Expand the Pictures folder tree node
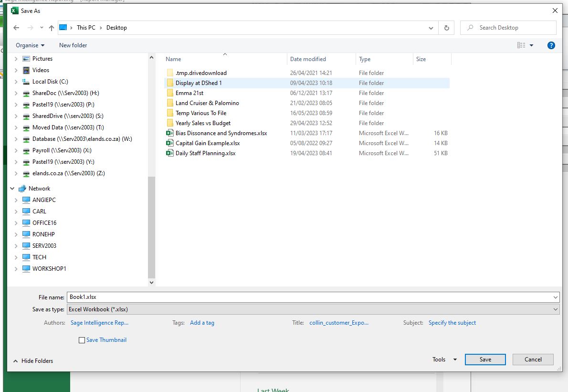The width and height of the screenshot is (568, 392). pos(16,59)
